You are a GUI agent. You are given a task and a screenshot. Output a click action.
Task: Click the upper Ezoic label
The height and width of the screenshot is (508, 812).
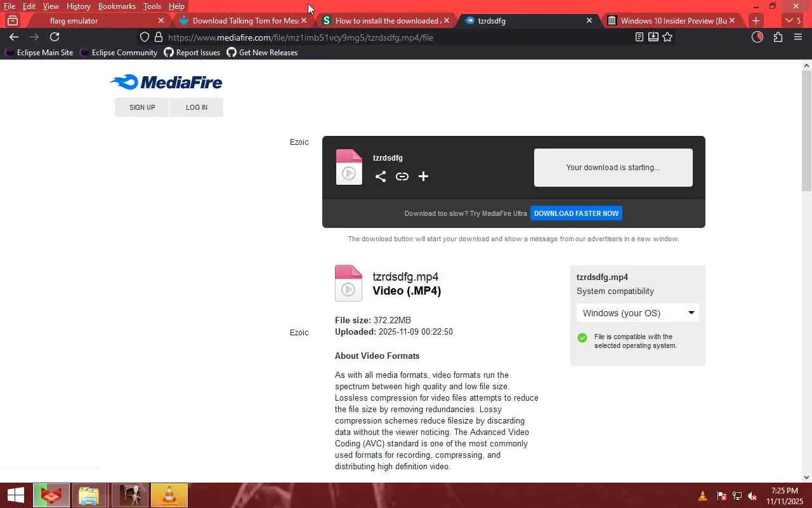tap(299, 142)
